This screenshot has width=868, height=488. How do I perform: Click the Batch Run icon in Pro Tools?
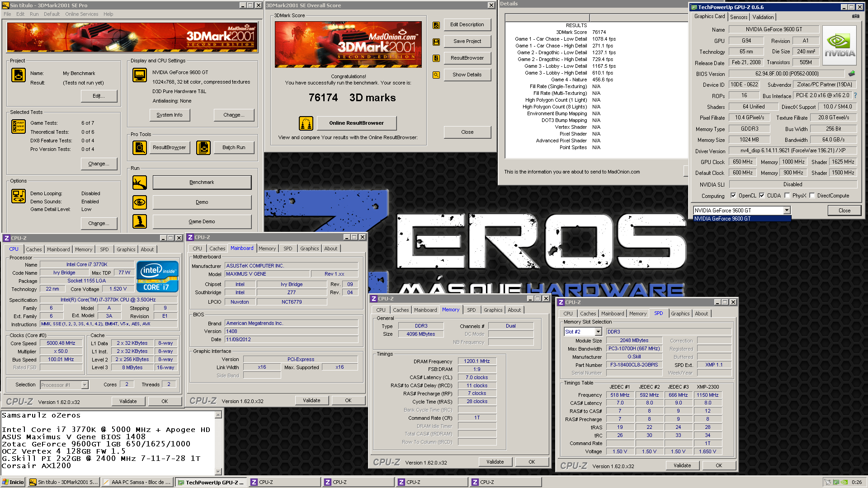coord(203,148)
